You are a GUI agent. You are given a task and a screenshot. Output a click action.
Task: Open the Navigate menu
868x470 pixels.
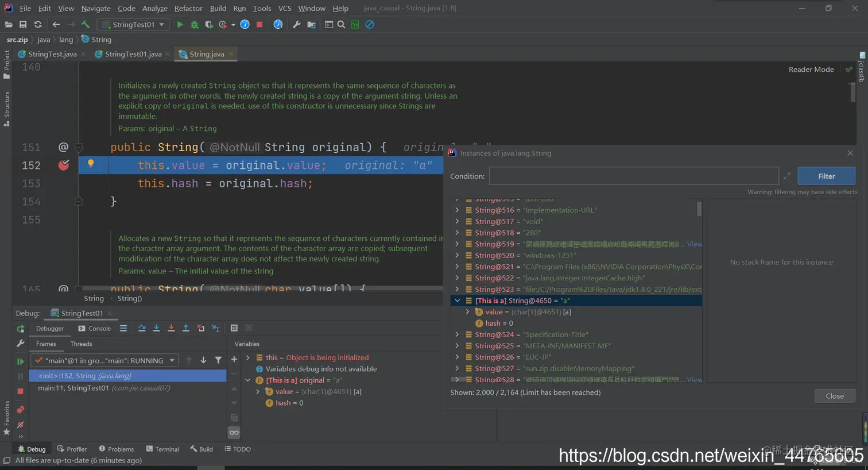[96, 8]
